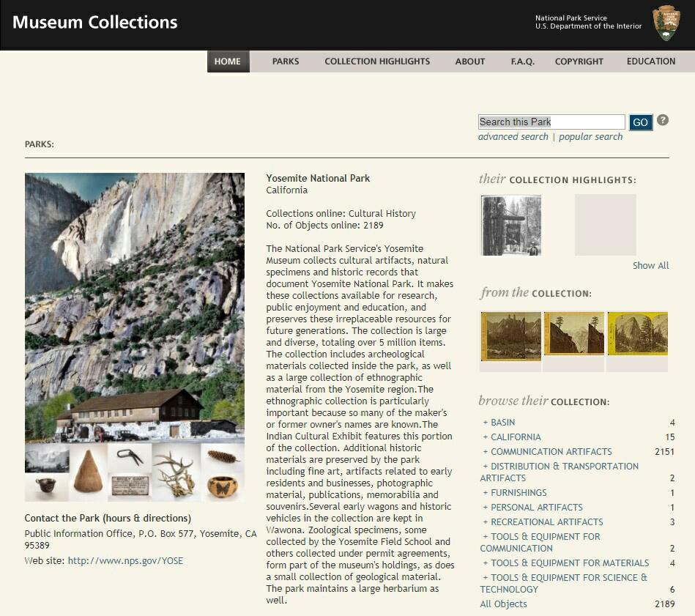This screenshot has width=695, height=616.
Task: Open the All Objects link
Action: 504,604
